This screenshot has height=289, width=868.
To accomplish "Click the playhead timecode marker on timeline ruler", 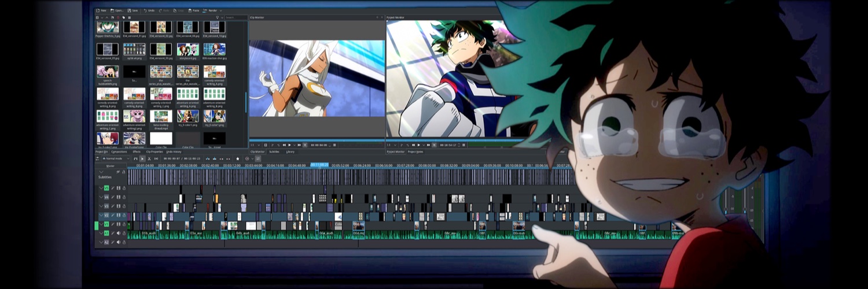I will click(319, 165).
